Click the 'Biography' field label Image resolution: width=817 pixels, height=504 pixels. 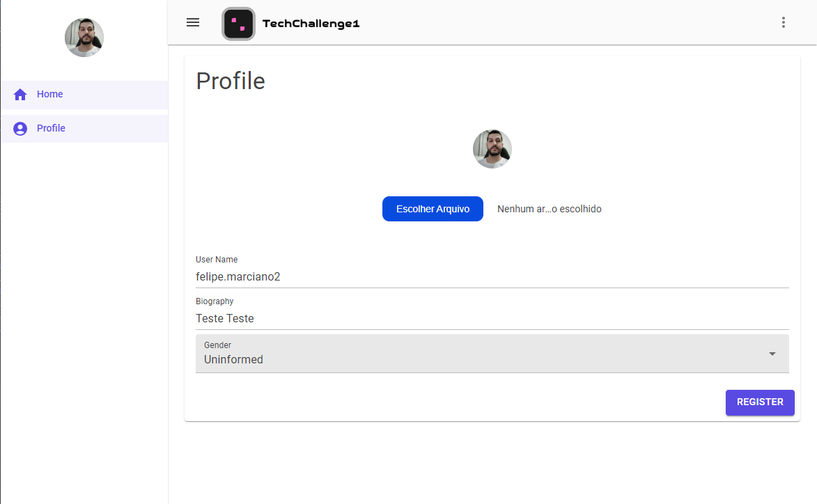tap(215, 301)
